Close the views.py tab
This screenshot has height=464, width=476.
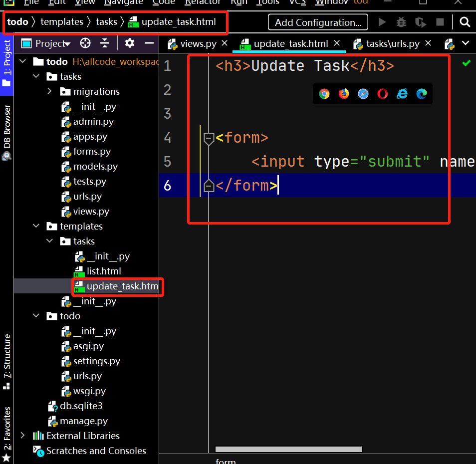pyautogui.click(x=225, y=43)
